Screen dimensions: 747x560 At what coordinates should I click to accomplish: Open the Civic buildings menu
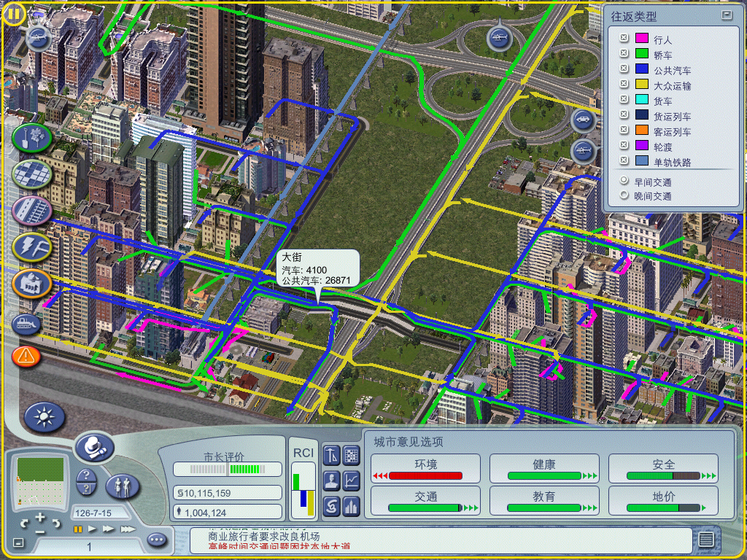click(32, 284)
